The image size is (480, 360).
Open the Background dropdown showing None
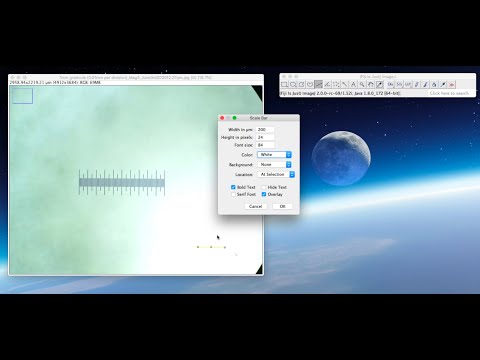pyautogui.click(x=274, y=165)
